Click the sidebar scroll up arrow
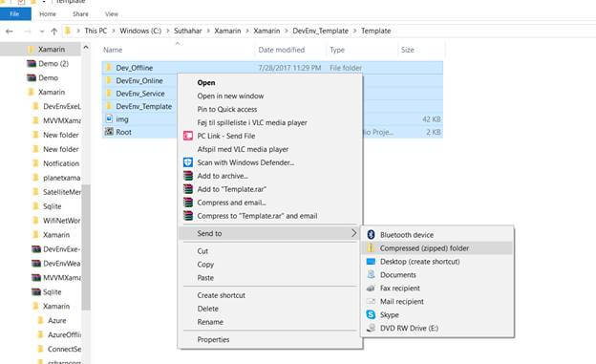 (86, 48)
